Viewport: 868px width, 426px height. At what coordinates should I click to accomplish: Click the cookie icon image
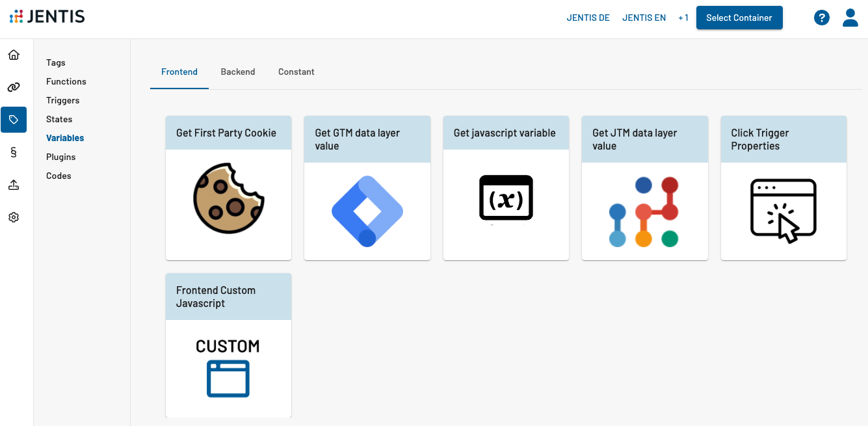point(228,198)
